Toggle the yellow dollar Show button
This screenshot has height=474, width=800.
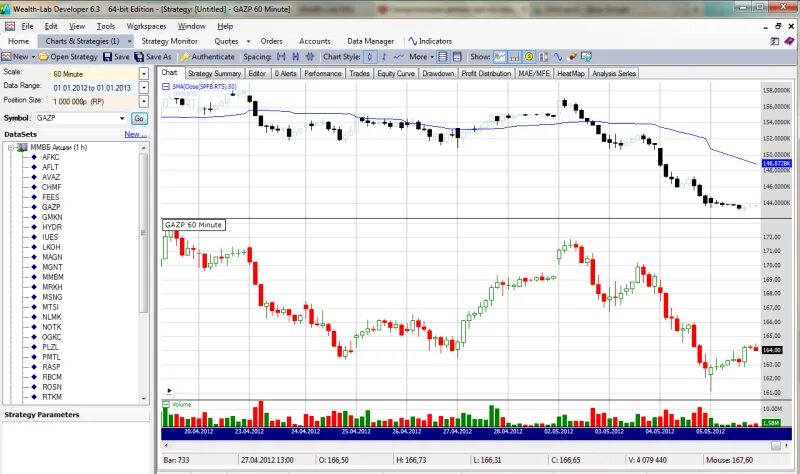click(529, 57)
